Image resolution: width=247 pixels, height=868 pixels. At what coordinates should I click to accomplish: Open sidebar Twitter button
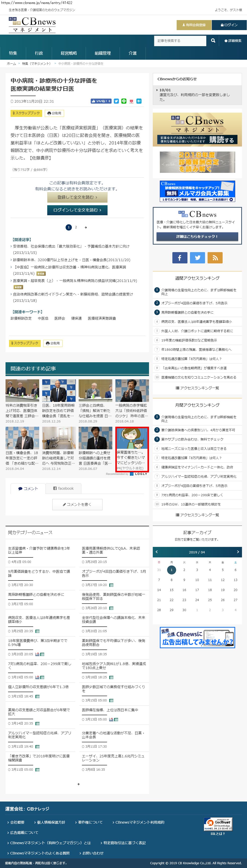point(197,258)
